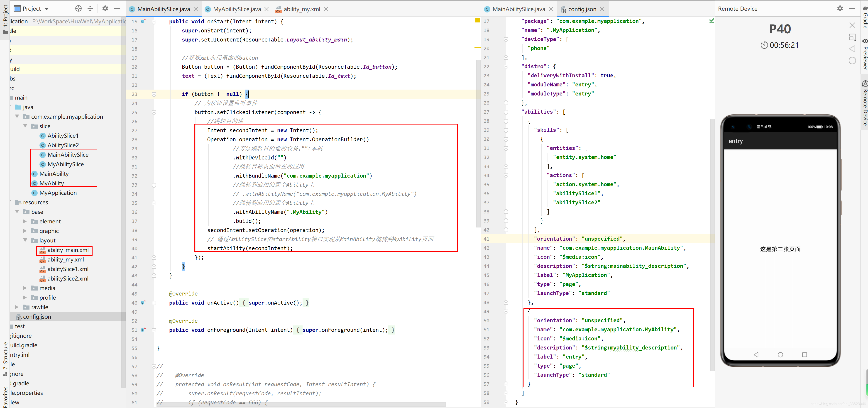The width and height of the screenshot is (868, 408).
Task: Fold the abilities array at line 27
Action: pyautogui.click(x=506, y=112)
